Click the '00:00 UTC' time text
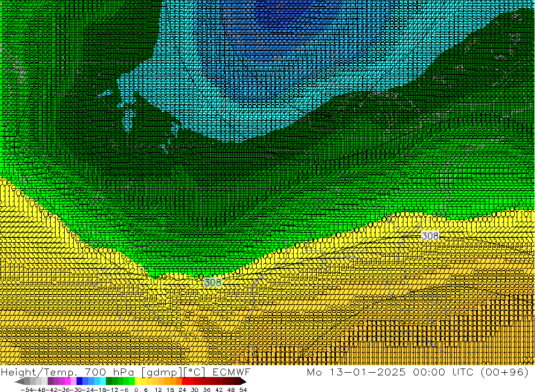This screenshot has width=535, height=392. pos(444,372)
